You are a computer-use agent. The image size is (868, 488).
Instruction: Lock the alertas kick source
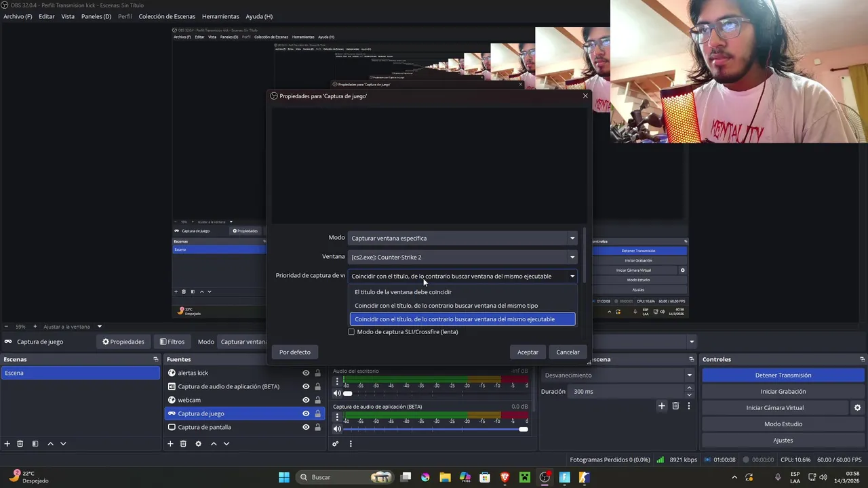tap(317, 373)
